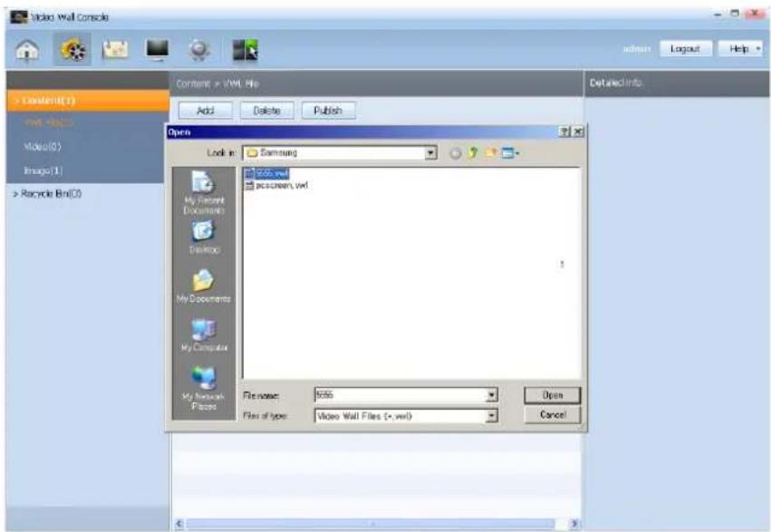
Task: Close the Open dialog with the X
Action: pyautogui.click(x=578, y=131)
